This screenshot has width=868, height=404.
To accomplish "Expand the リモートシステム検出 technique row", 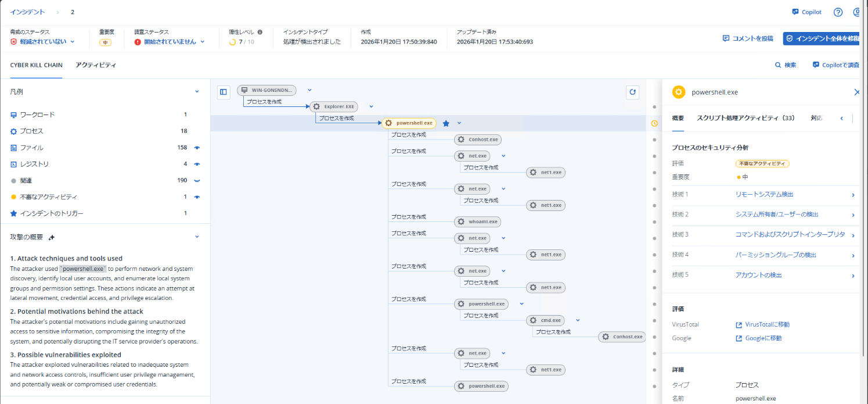I will click(852, 195).
